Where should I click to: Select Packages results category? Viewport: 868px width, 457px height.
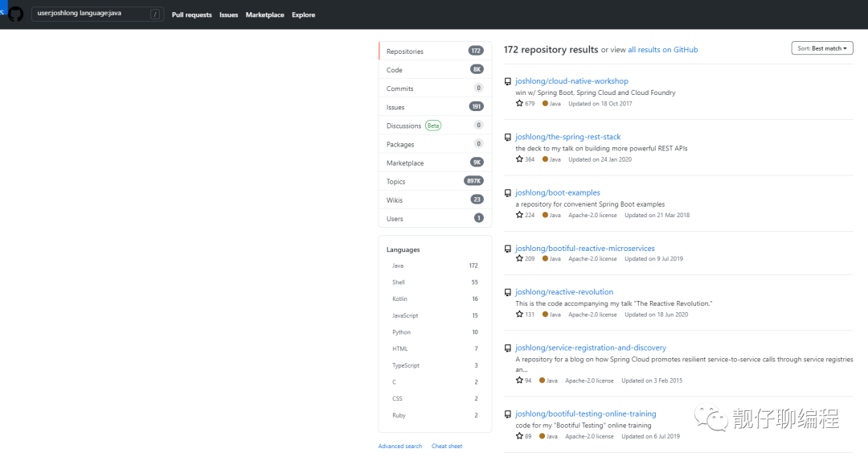click(435, 144)
